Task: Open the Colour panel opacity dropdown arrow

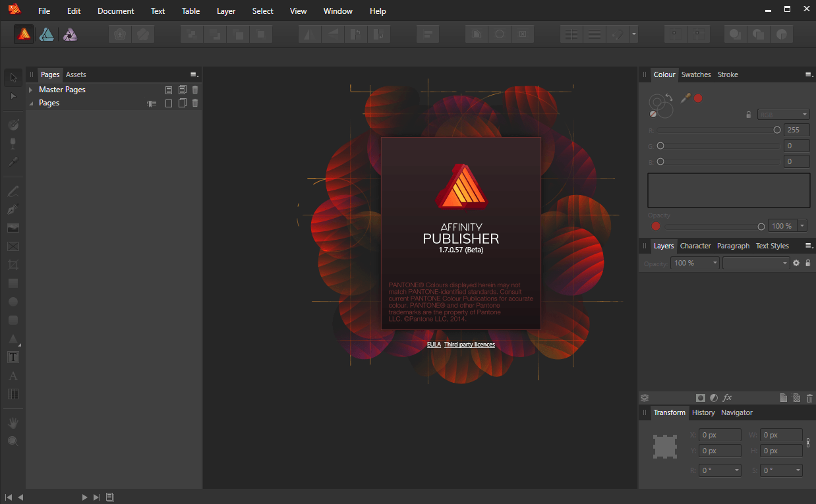Action: tap(802, 226)
